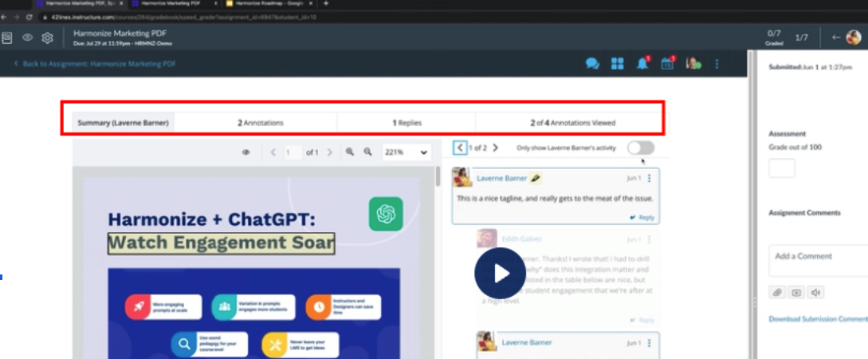The height and width of the screenshot is (359, 868).
Task: Open the notifications bell icon
Action: click(x=642, y=63)
